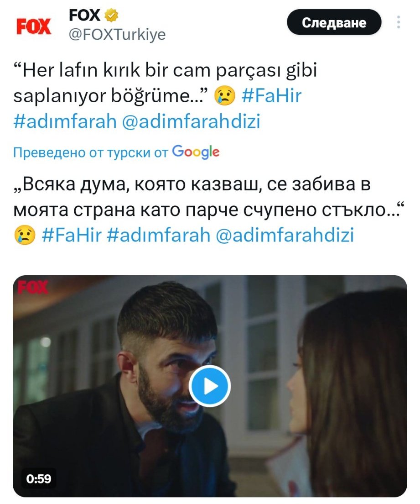Click the gold verified badge next to FOX
Screen dimensions: 420x504
tap(111, 15)
